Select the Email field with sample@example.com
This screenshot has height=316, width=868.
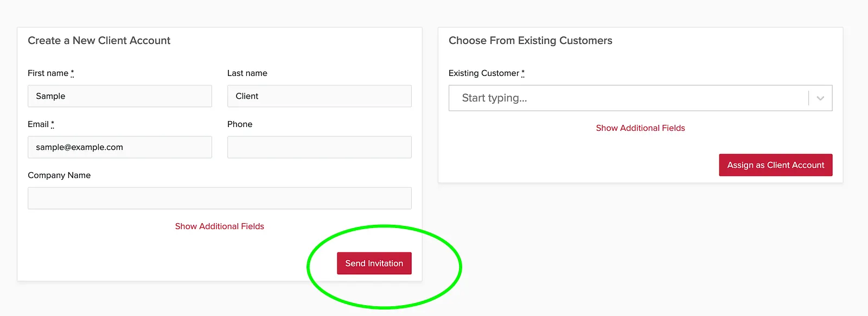[x=120, y=147]
